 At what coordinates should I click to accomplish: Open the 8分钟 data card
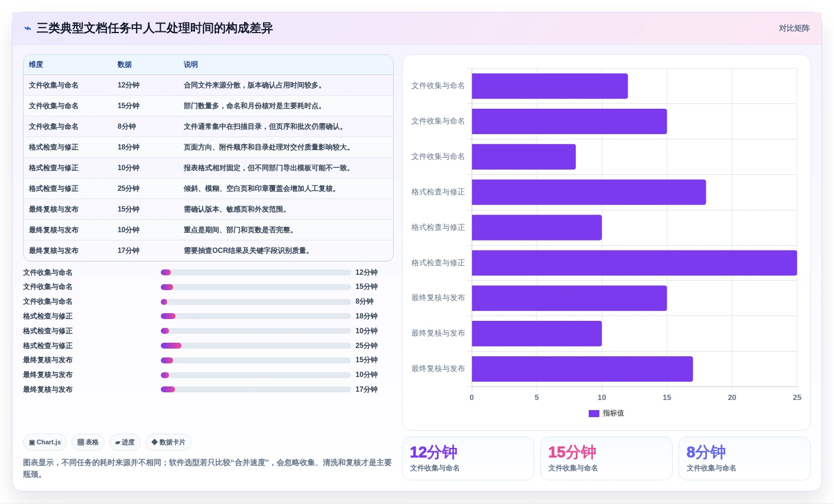click(745, 459)
